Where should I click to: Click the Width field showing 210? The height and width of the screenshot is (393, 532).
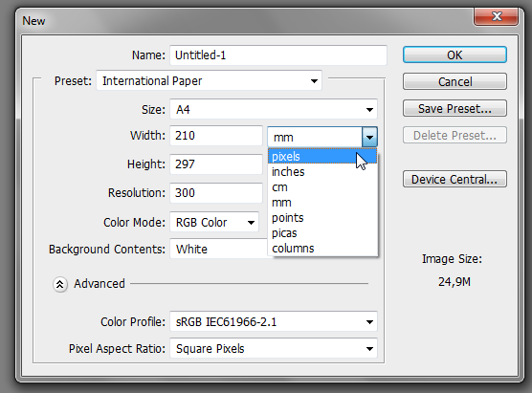(216, 136)
